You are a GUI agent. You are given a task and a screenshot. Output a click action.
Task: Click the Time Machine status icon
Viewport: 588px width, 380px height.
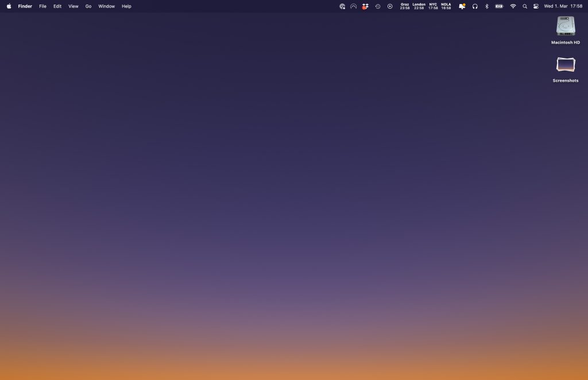pos(378,6)
